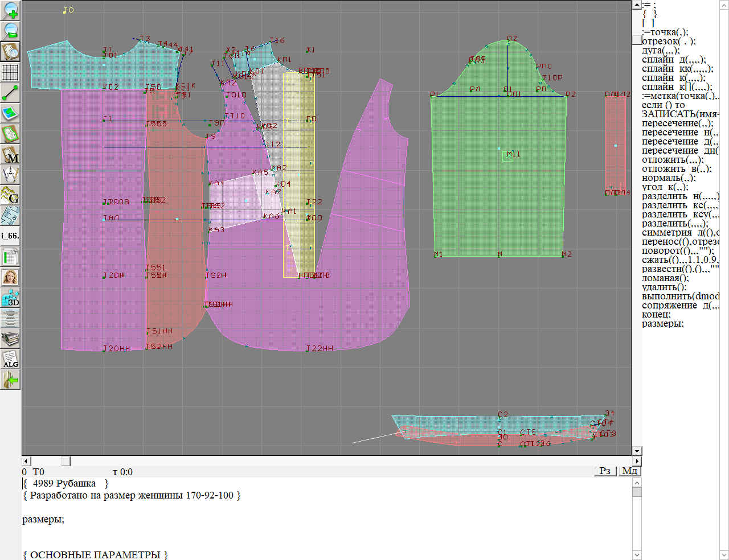Click the ALG algorithm icon

coord(10,360)
